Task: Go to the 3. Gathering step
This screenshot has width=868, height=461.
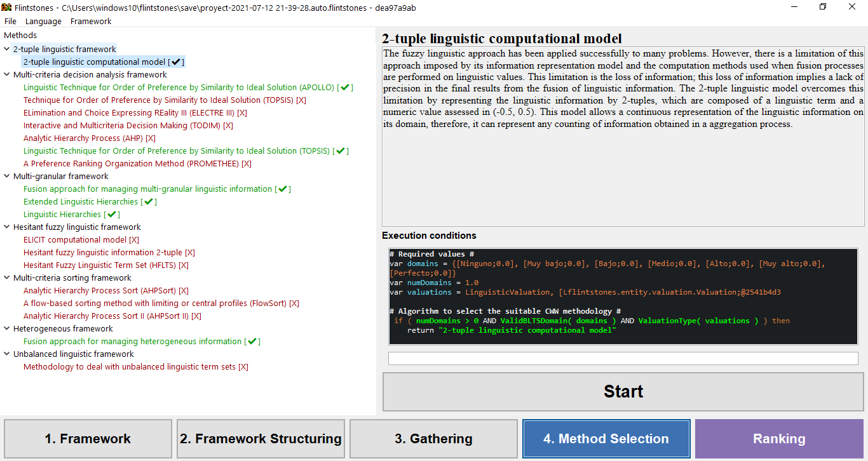Action: coord(433,439)
